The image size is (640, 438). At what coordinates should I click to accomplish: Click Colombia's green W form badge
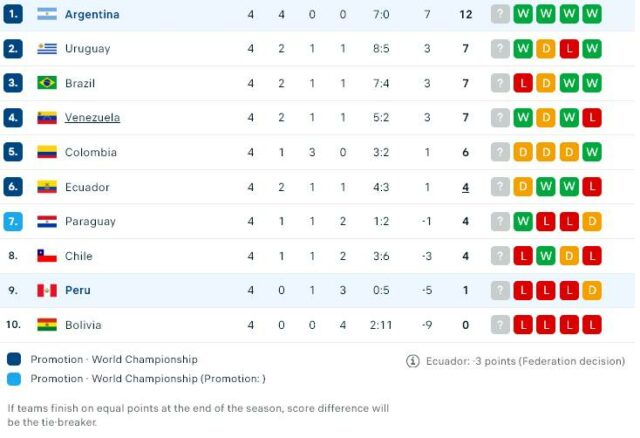[592, 152]
